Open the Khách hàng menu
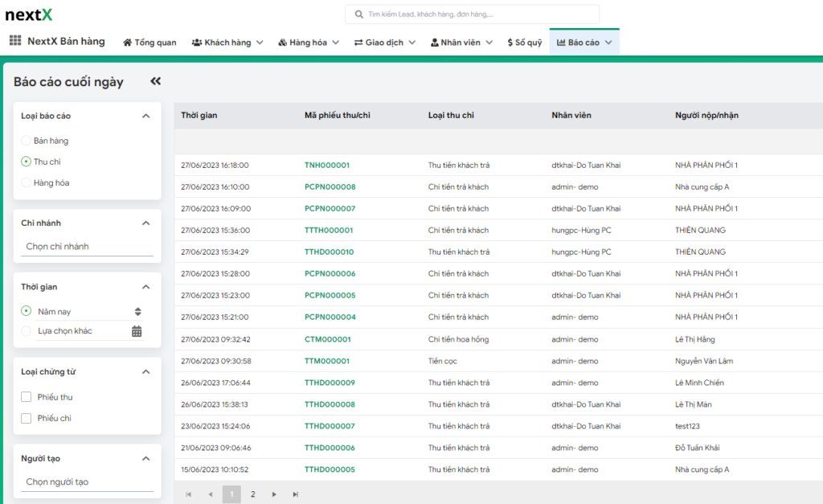The height and width of the screenshot is (504, 823). (x=227, y=43)
